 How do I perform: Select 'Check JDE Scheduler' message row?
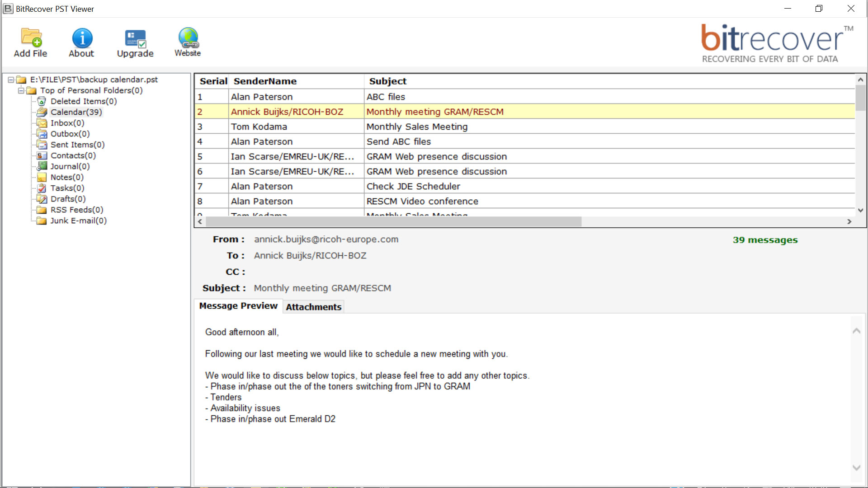pyautogui.click(x=525, y=186)
